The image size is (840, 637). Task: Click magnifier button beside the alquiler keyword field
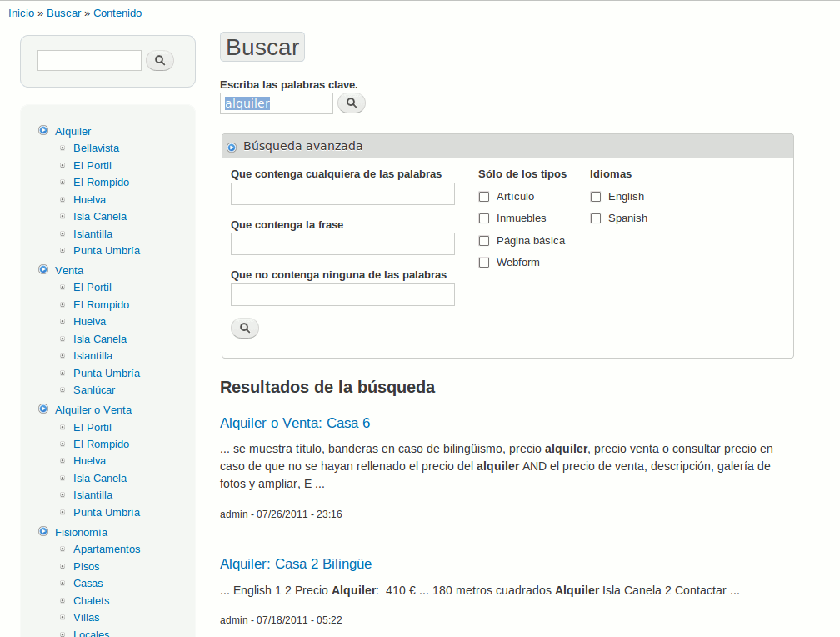pyautogui.click(x=352, y=103)
